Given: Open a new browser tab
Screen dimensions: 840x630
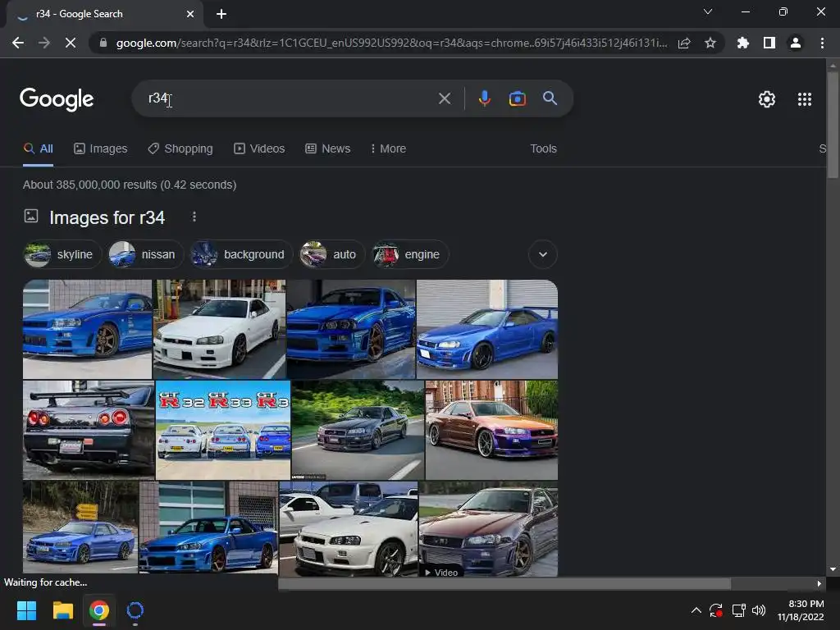Looking at the screenshot, I should click(221, 14).
